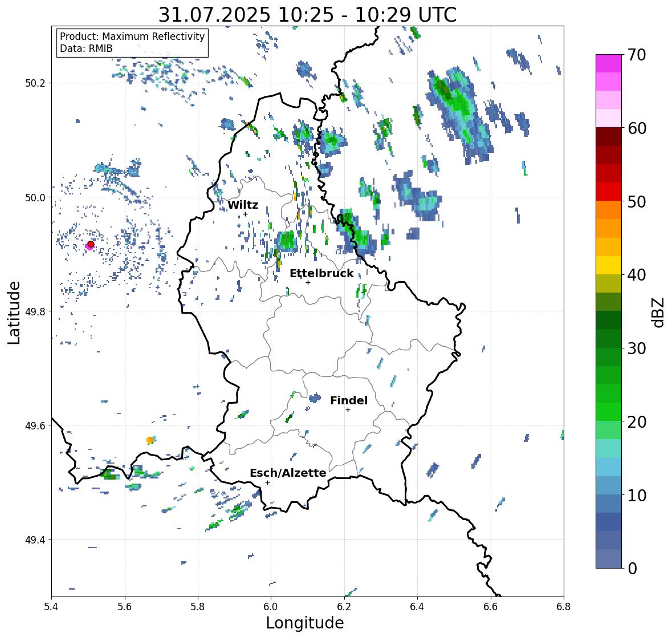Click the 6.0 longitude tick label
The height and width of the screenshot is (637, 672).
coord(271,606)
